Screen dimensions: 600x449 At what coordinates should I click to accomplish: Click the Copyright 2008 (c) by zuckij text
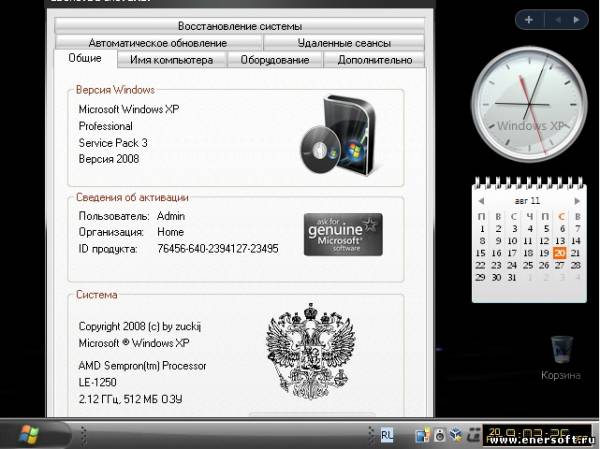coord(140,327)
